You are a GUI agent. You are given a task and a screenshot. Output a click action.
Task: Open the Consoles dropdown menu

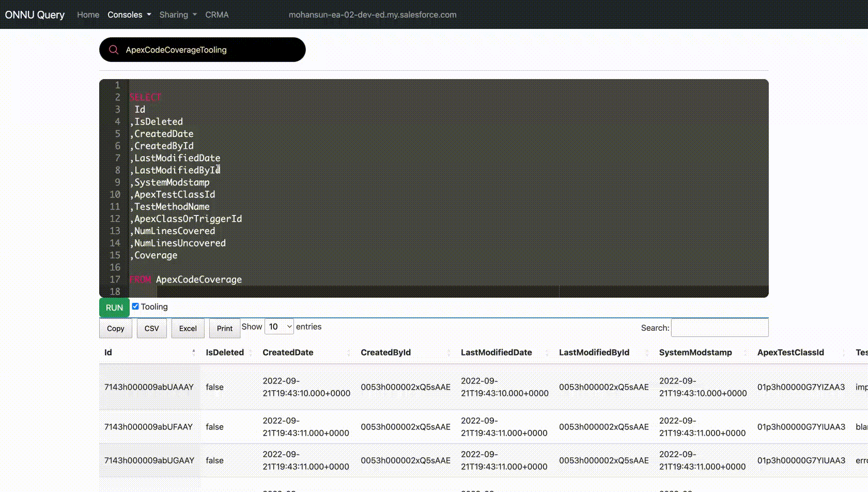point(129,14)
